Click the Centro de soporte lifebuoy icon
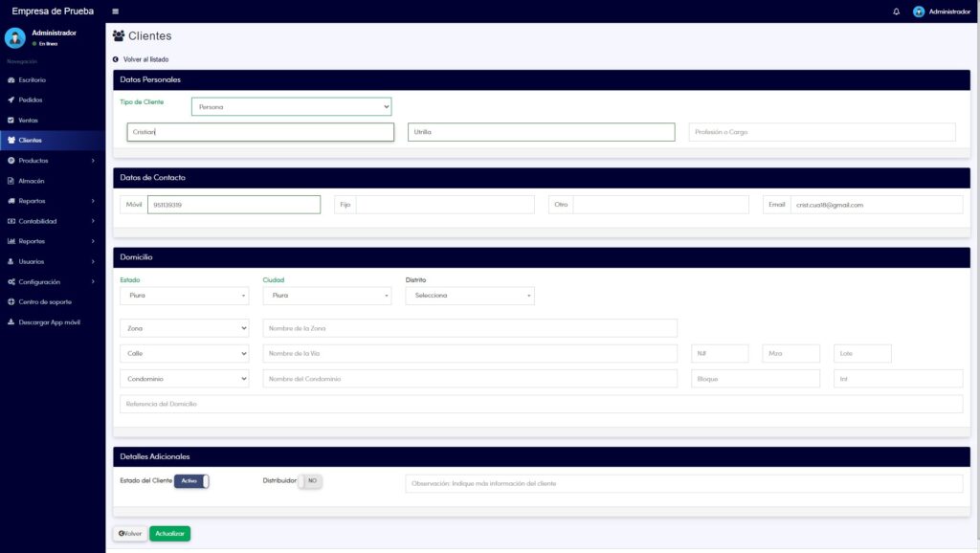This screenshot has height=553, width=980. 11,301
